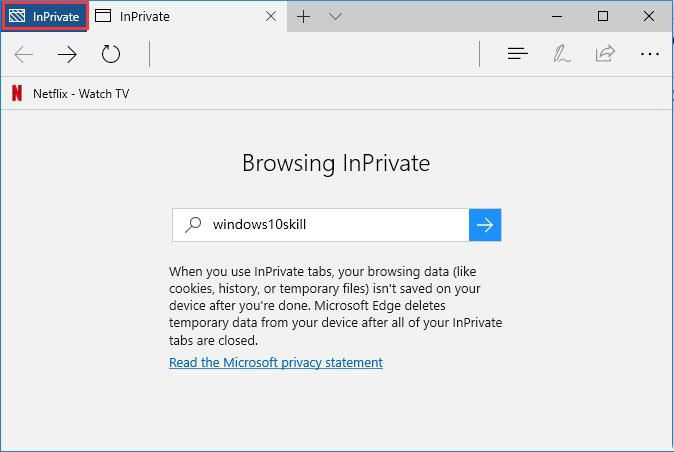Go forward using the forward arrow
674x452 pixels.
(x=67, y=54)
